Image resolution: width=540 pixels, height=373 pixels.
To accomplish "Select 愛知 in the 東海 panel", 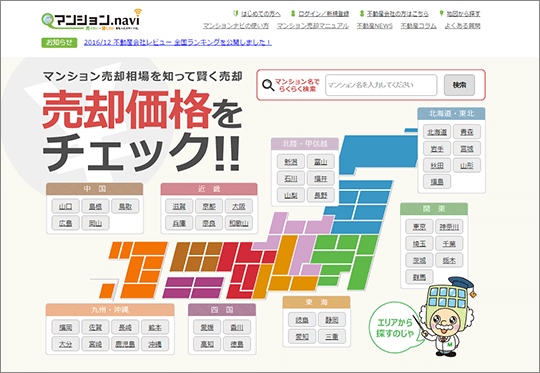I will [x=302, y=336].
